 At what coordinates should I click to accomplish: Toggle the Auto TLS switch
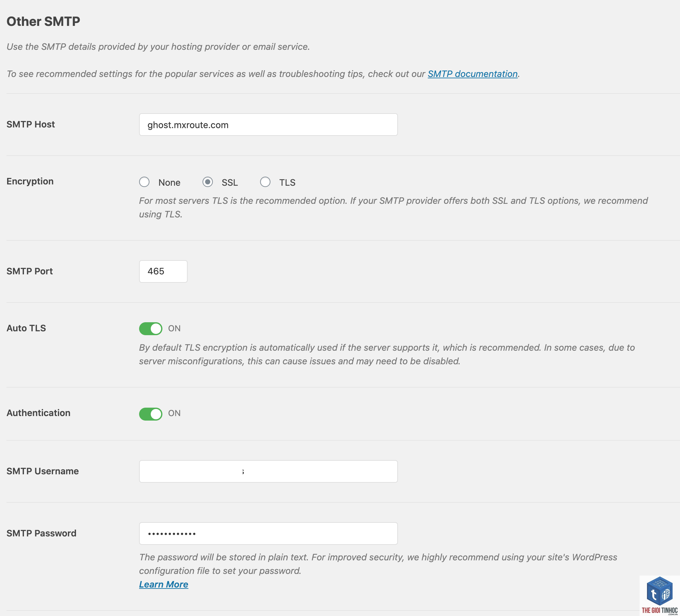[150, 328]
